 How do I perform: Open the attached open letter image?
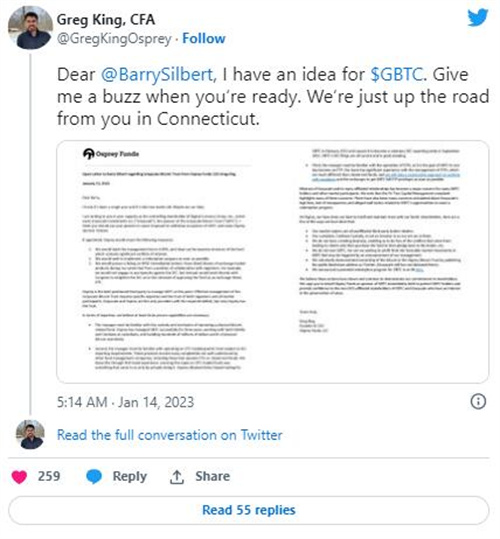(273, 262)
